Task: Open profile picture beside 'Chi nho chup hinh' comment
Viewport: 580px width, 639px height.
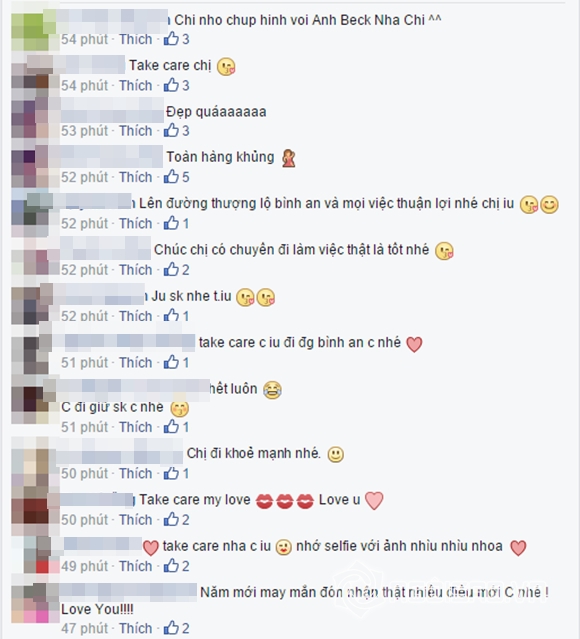Action: [33, 32]
